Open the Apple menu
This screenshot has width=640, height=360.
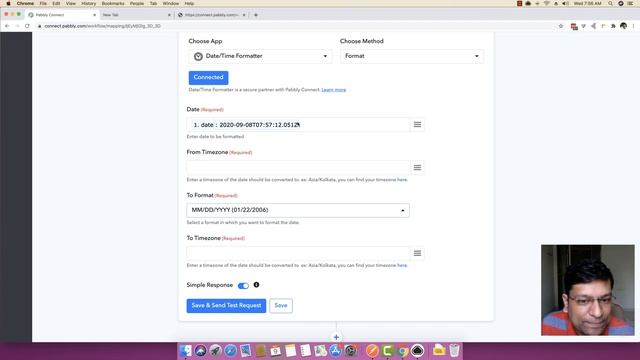8,3
